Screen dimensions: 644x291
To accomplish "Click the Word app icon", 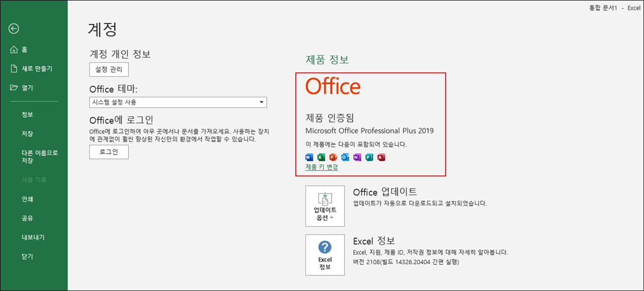I will click(309, 158).
